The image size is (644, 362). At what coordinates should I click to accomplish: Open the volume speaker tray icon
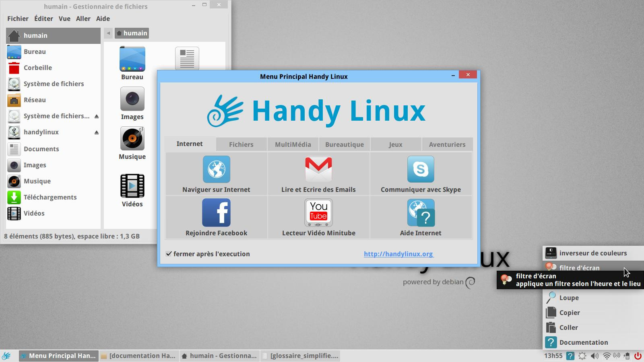(594, 356)
